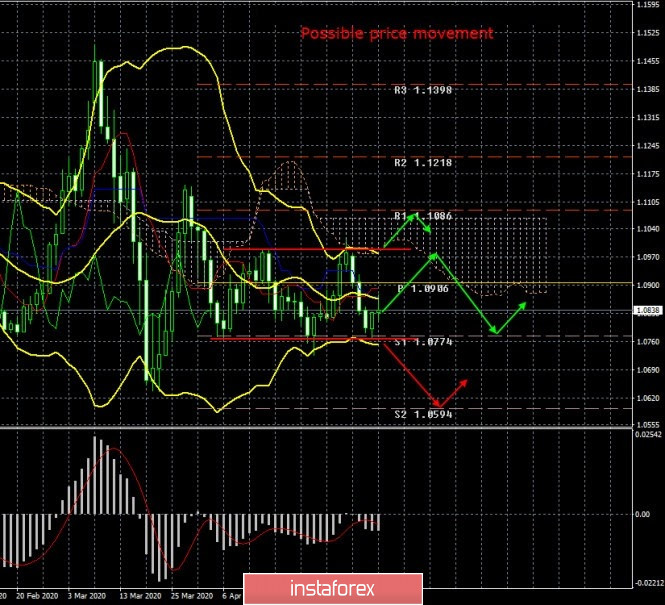Click the 1.1315 price axis value
Screen dimensions: 665x605
pos(648,117)
